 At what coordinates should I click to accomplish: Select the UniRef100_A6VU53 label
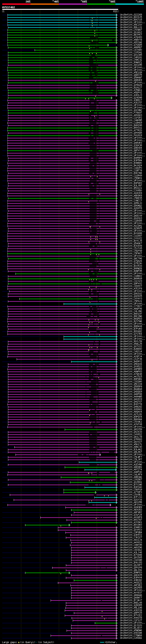click(131, 510)
